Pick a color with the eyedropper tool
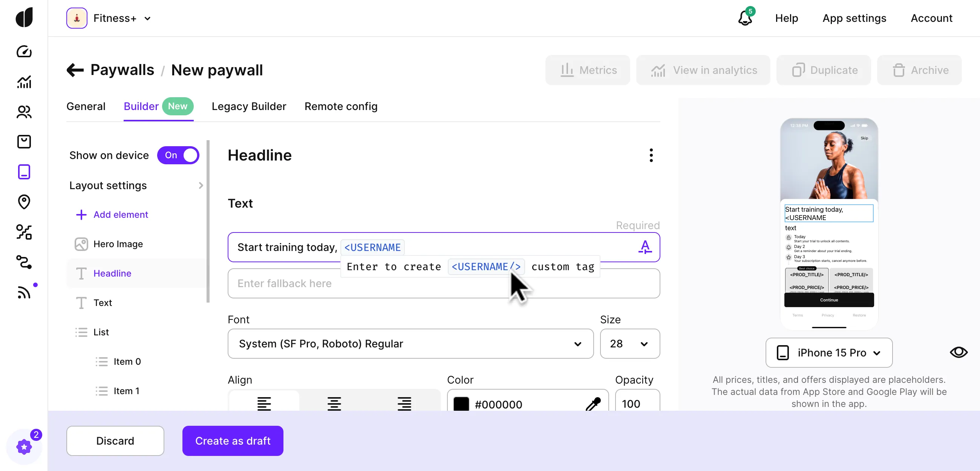 [594, 404]
